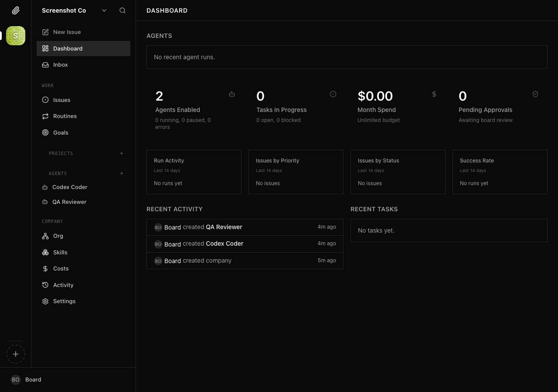
Task: Open 'Board created company' activity row
Action: click(x=245, y=260)
